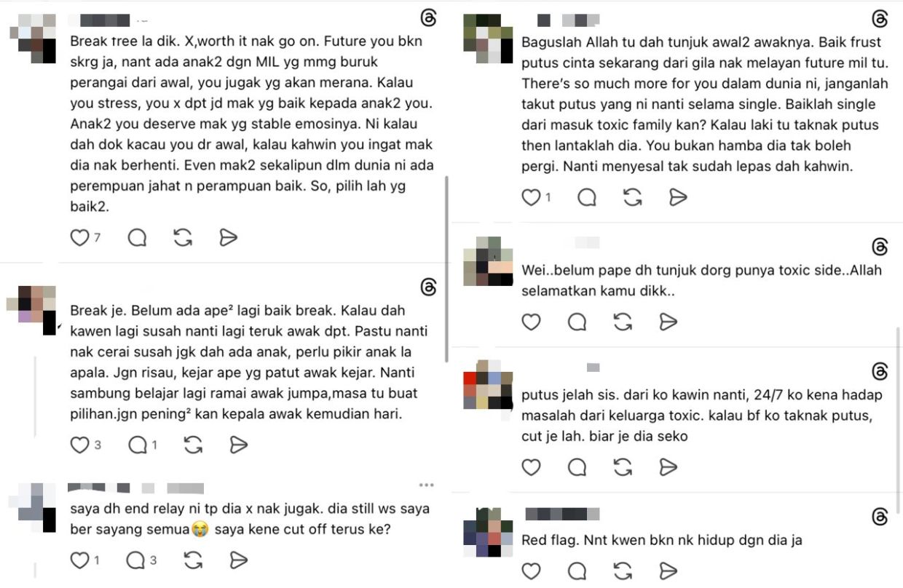Like the "Break tree la dik" comment

[79, 237]
